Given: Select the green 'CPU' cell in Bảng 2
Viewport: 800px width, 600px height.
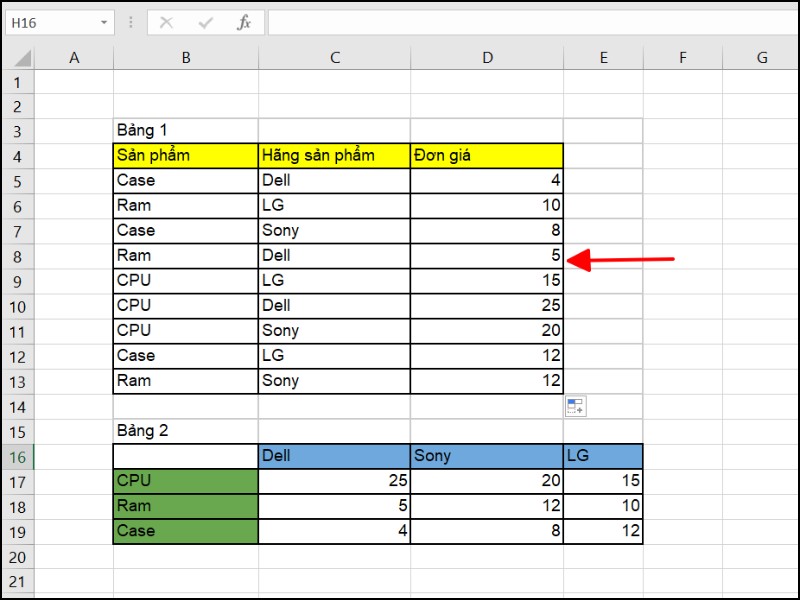Looking at the screenshot, I should (185, 481).
